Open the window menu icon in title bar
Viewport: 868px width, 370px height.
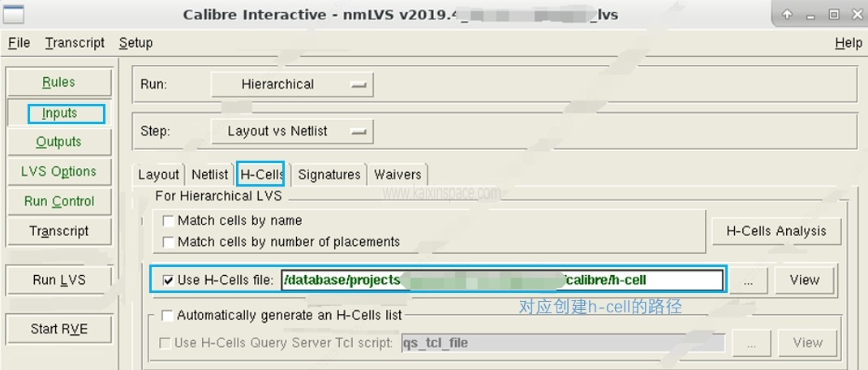tap(15, 15)
